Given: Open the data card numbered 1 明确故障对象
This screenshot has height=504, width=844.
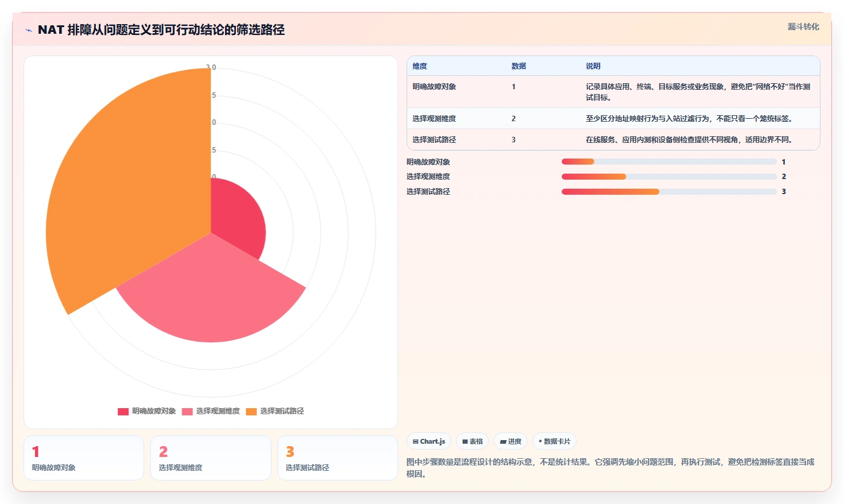Looking at the screenshot, I should tap(84, 458).
